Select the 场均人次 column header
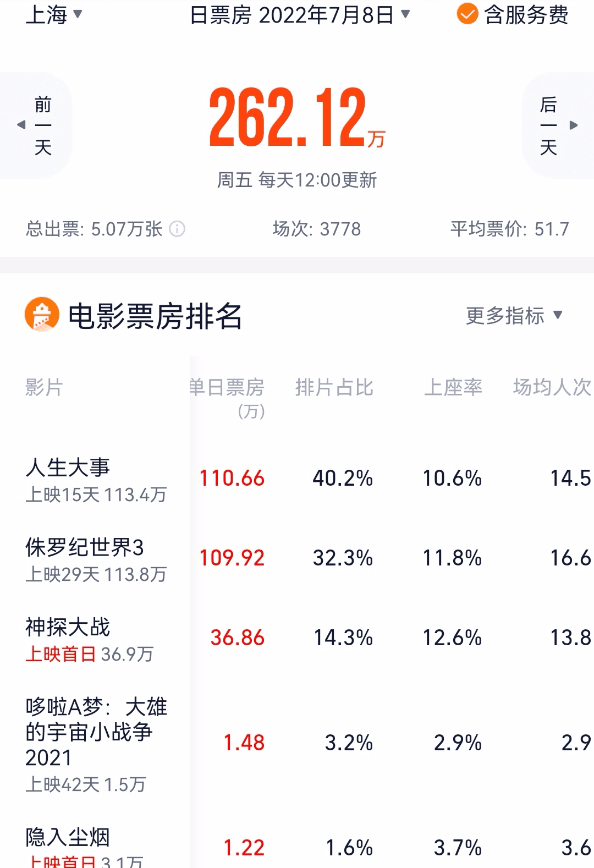This screenshot has width=594, height=868. [552, 388]
